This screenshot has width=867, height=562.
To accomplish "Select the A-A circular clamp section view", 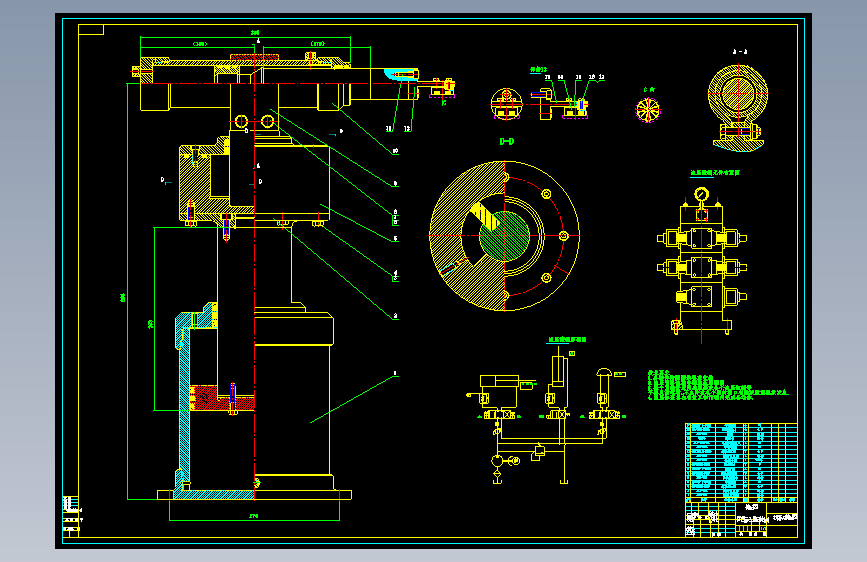I will pos(738,107).
